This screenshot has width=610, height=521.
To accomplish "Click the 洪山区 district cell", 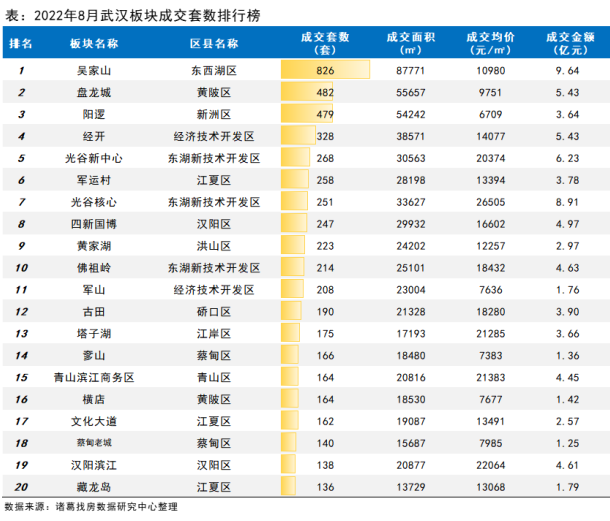I will click(214, 246).
